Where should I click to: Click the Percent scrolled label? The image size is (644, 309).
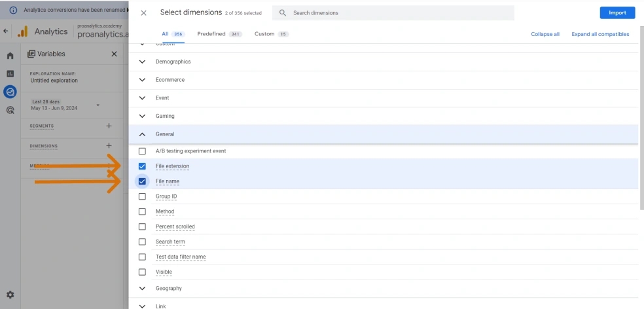coord(175,227)
